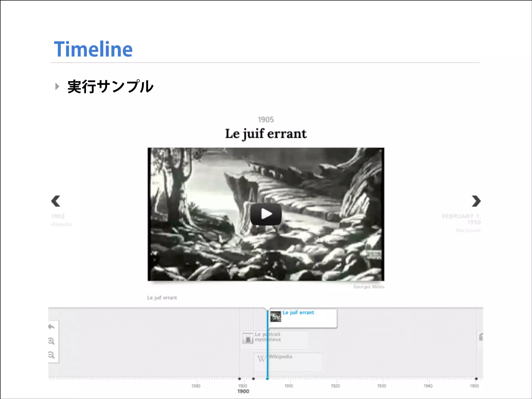The height and width of the screenshot is (399, 532).
Task: Click the 1930 label on time axis
Action: (x=382, y=386)
